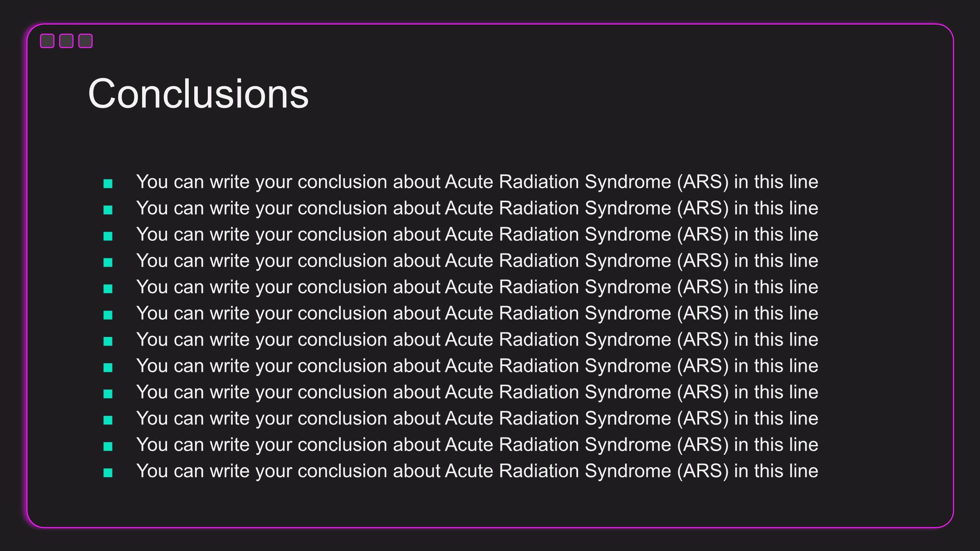Click the third teal bullet marker
Image resolution: width=980 pixels, height=551 pixels.
[x=108, y=236]
